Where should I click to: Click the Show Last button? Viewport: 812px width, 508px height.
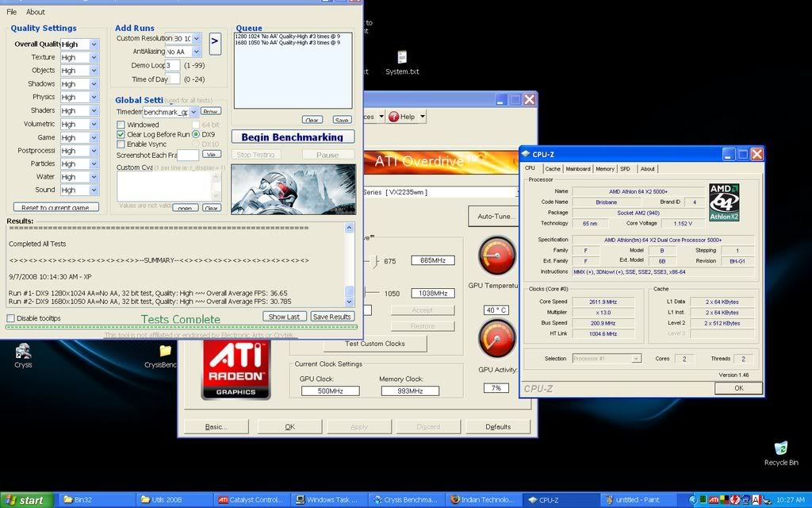pos(285,317)
